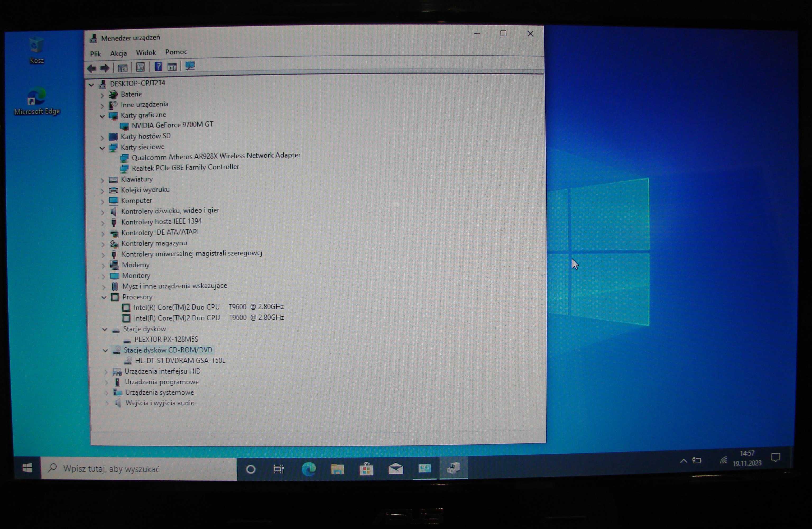Select NVIDIA GeForce 9700M GT device
This screenshot has width=812, height=529.
click(x=172, y=125)
